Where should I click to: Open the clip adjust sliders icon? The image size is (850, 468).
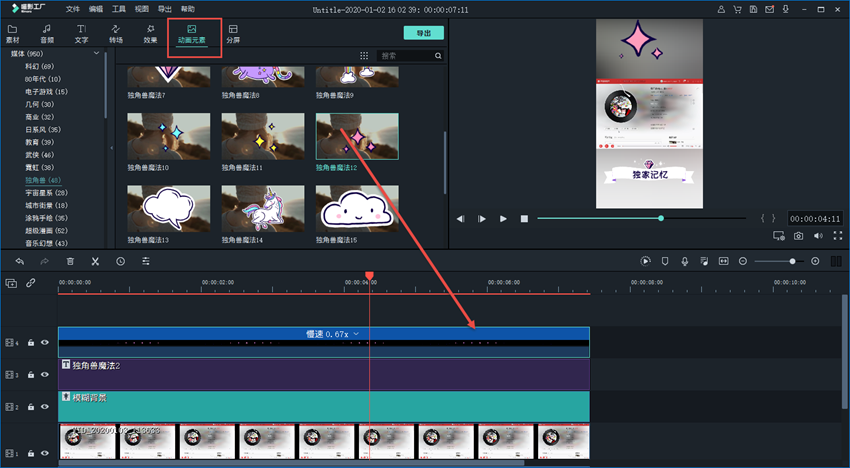click(146, 261)
